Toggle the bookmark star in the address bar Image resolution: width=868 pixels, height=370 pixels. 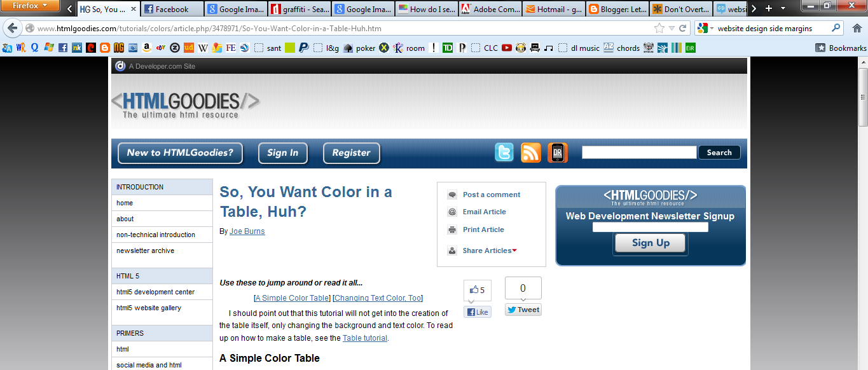click(659, 28)
